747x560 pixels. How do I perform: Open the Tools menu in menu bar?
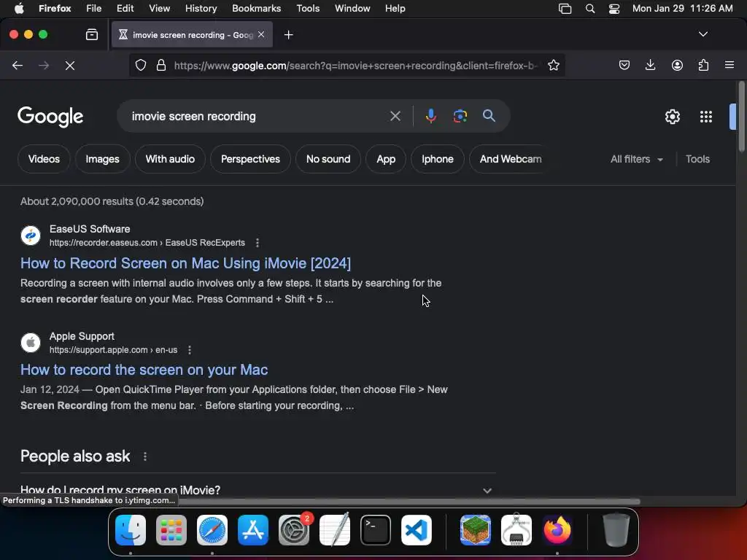click(x=308, y=9)
